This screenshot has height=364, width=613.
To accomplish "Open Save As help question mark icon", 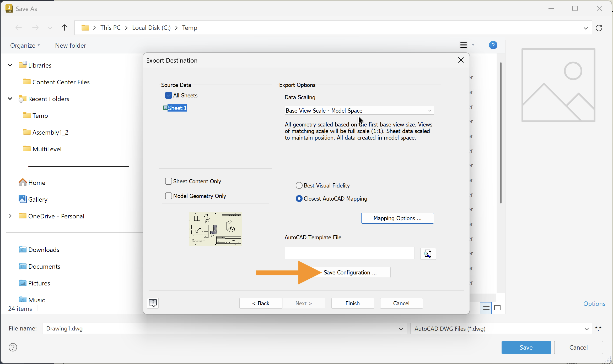I will pyautogui.click(x=13, y=347).
